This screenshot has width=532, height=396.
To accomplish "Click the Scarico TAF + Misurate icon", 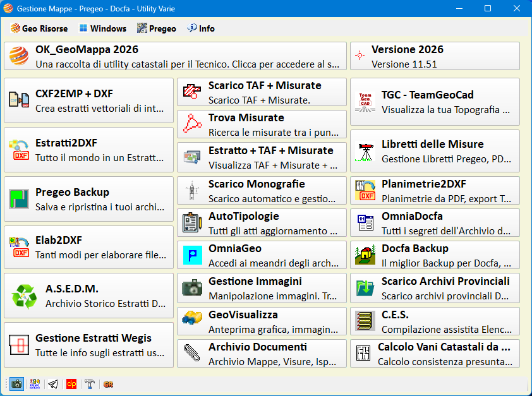I will (x=192, y=92).
